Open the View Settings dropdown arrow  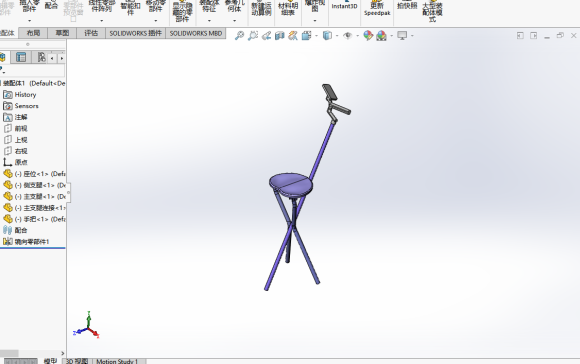(x=412, y=36)
